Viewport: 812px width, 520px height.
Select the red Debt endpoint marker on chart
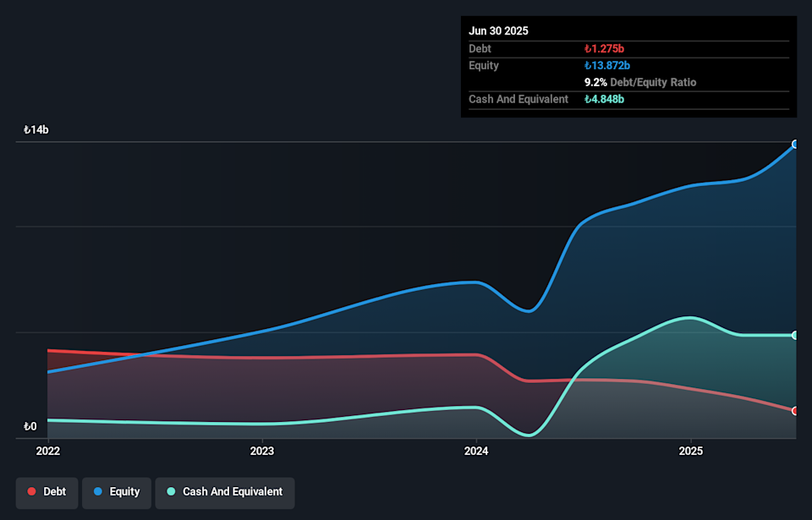[x=795, y=411]
